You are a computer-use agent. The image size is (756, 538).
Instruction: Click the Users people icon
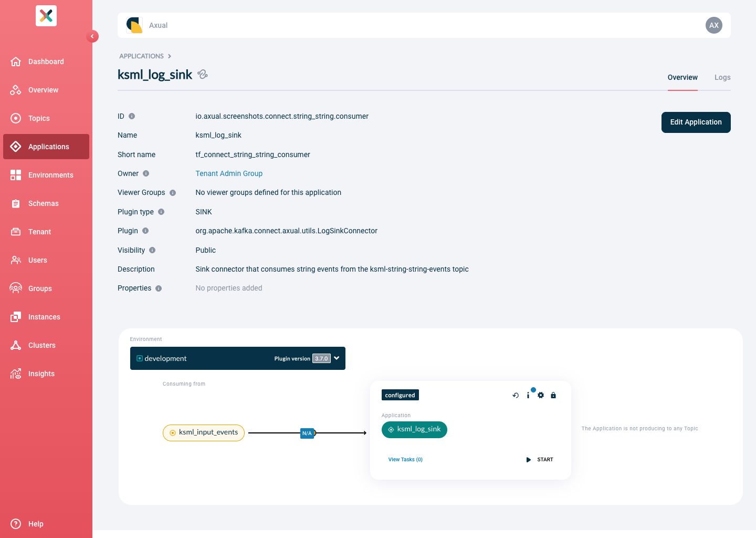tap(16, 260)
